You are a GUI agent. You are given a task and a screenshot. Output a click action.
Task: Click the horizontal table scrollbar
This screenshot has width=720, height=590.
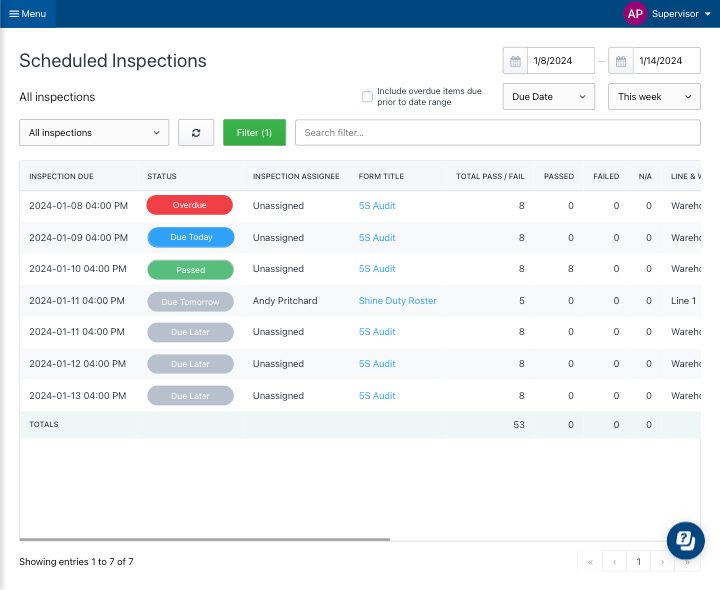pyautogui.click(x=205, y=539)
